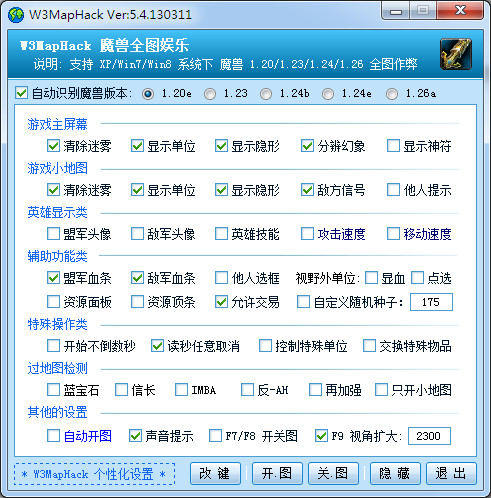
Task: Select the 1.24b version radio button
Action: click(266, 94)
